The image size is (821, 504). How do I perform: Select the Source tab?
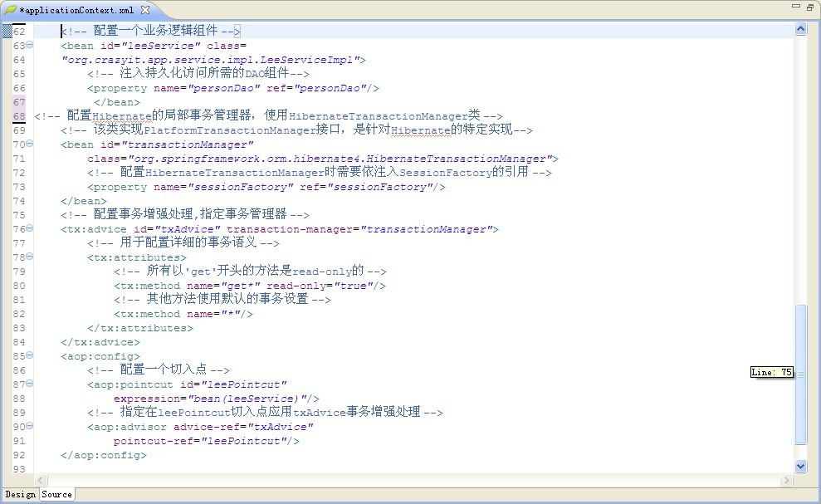tap(56, 494)
